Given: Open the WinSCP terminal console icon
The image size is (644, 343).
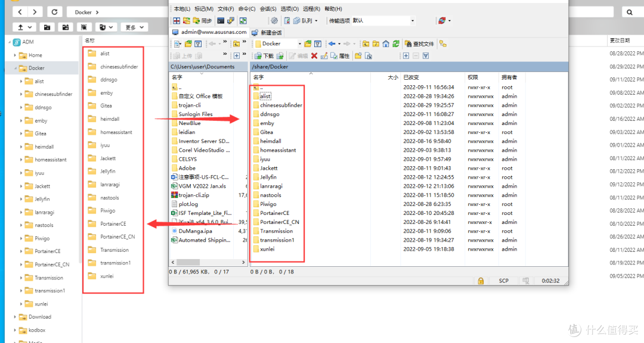Looking at the screenshot, I should coord(221,20).
